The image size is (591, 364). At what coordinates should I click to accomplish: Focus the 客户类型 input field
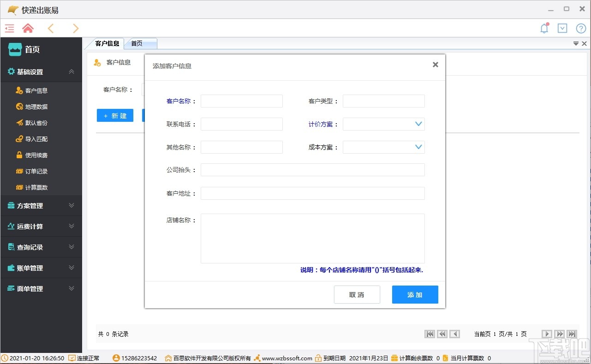tap(384, 101)
